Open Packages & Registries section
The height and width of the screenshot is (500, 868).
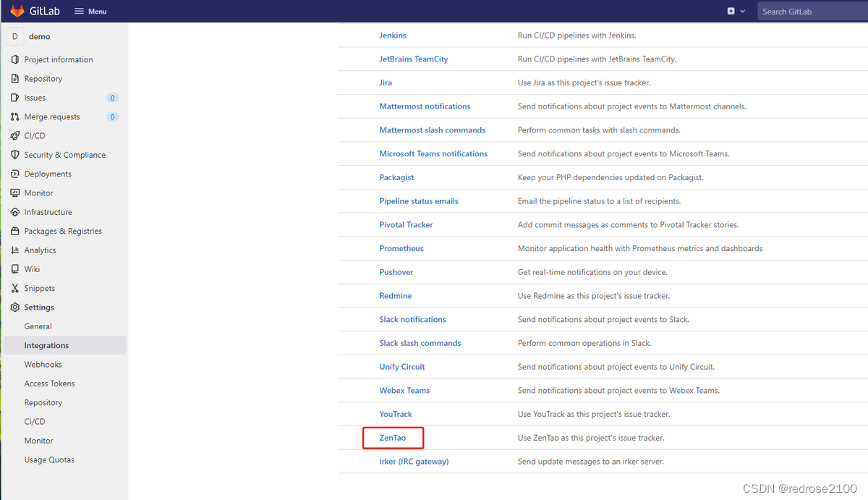pyautogui.click(x=63, y=231)
